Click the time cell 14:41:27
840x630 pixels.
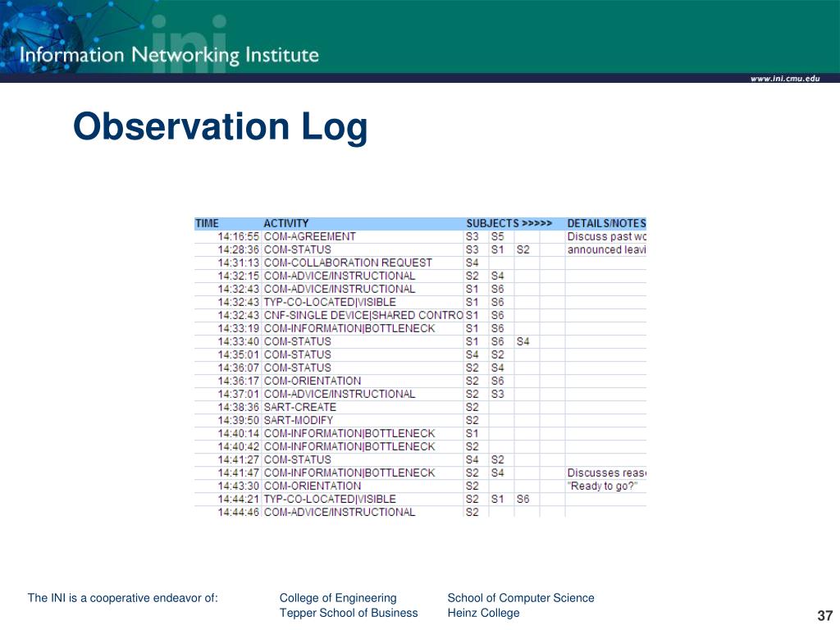238,459
